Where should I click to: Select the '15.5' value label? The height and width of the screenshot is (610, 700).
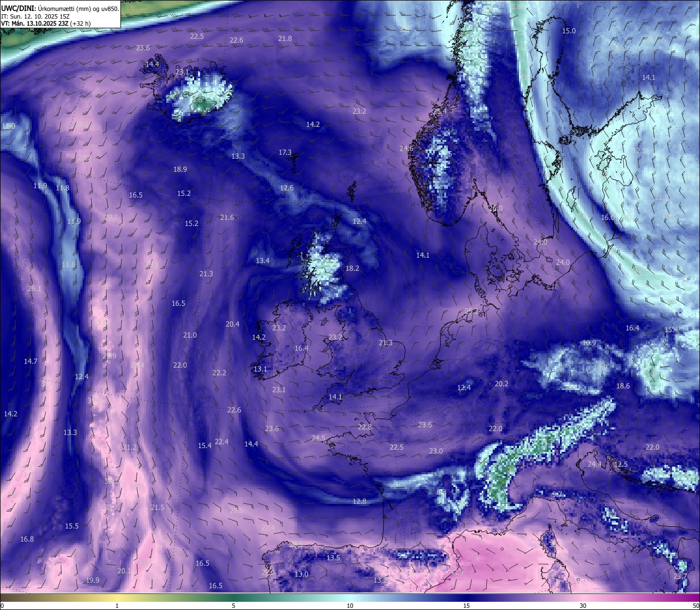pyautogui.click(x=72, y=526)
